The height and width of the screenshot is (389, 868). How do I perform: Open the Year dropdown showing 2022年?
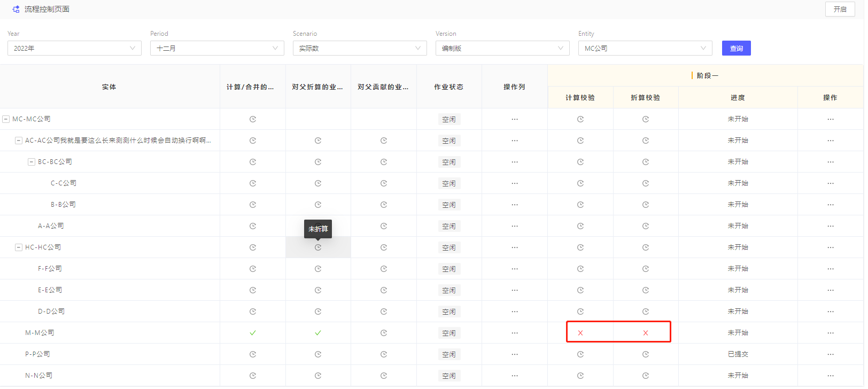tap(74, 48)
